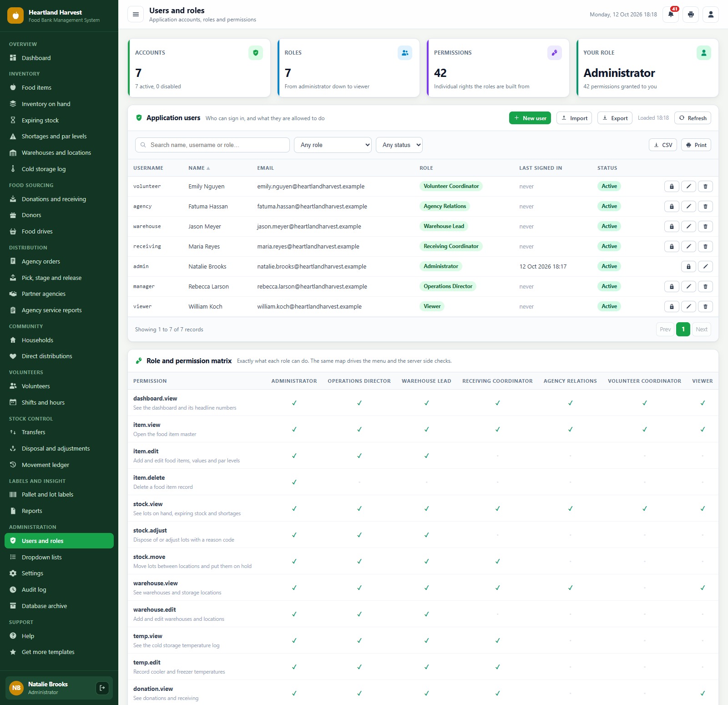Image resolution: width=728 pixels, height=705 pixels.
Task: Edit the Natalie Brooks admin account
Action: point(705,266)
